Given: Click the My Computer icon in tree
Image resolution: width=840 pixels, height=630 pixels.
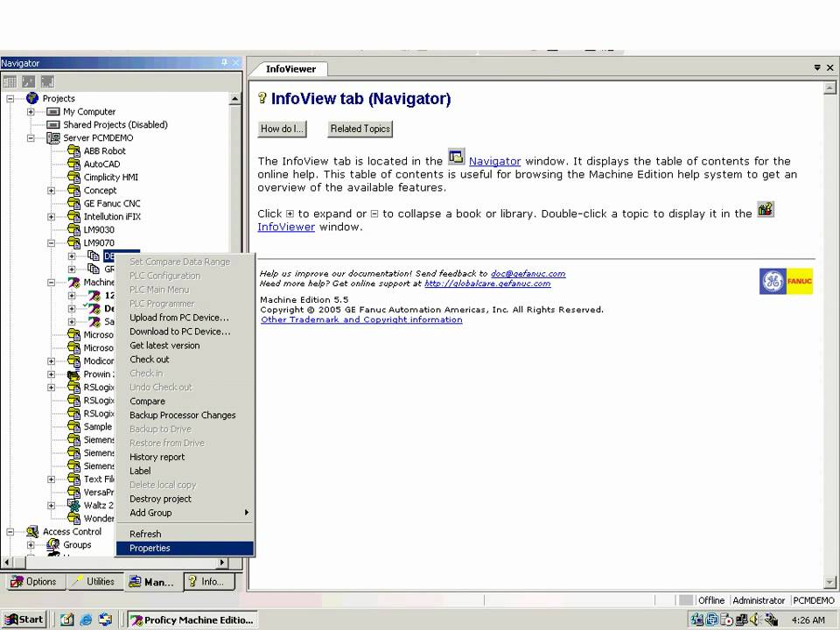Looking at the screenshot, I should pyautogui.click(x=53, y=111).
